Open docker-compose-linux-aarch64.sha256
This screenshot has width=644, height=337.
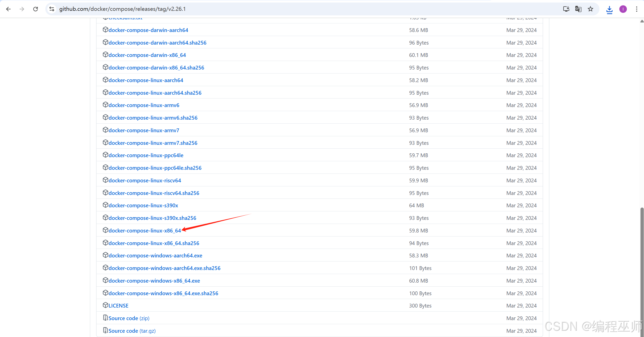pos(155,93)
